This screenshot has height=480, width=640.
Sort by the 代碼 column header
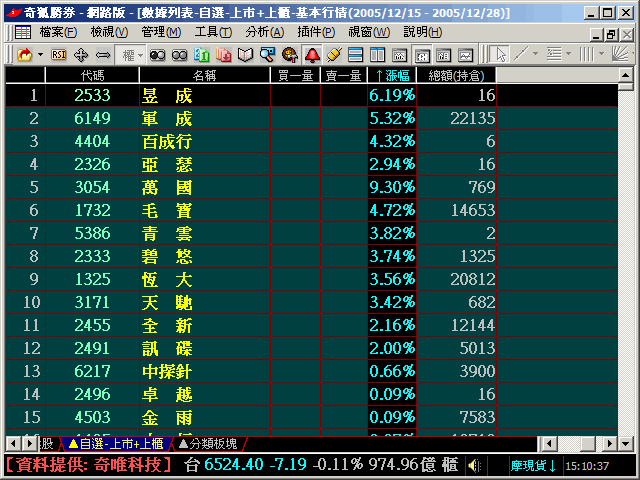[92, 76]
